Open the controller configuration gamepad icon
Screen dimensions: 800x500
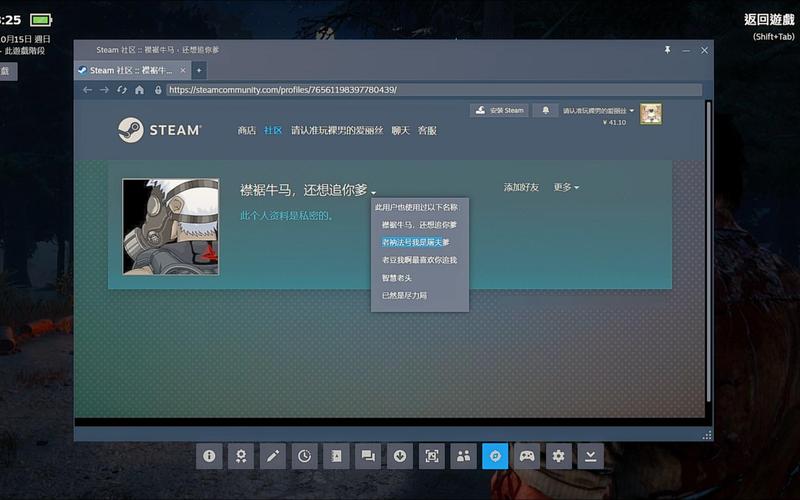coord(527,456)
